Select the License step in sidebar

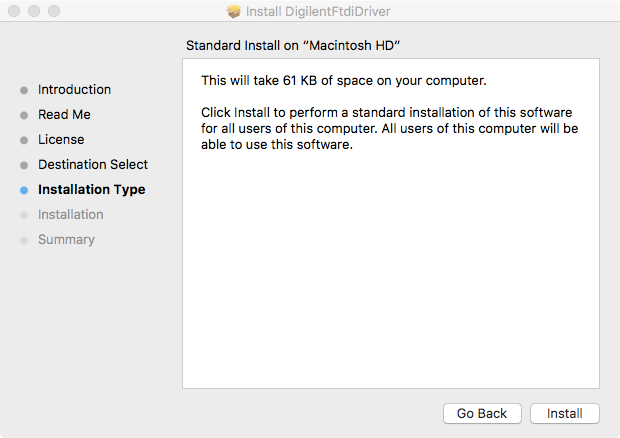pyautogui.click(x=61, y=140)
